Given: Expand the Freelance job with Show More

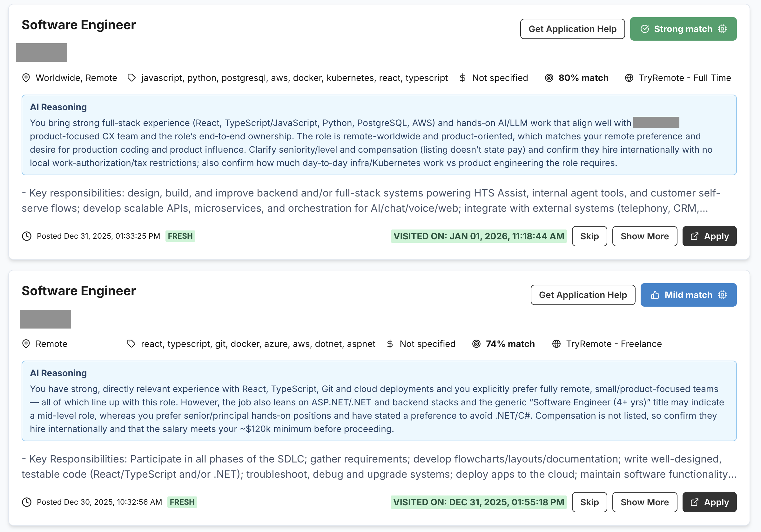Looking at the screenshot, I should click(x=644, y=502).
